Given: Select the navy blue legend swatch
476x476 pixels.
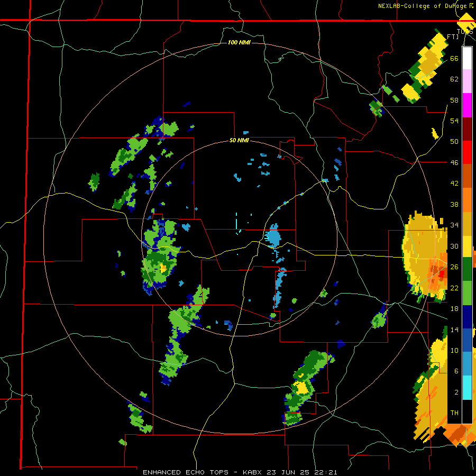Looking at the screenshot, I should click(x=467, y=317).
